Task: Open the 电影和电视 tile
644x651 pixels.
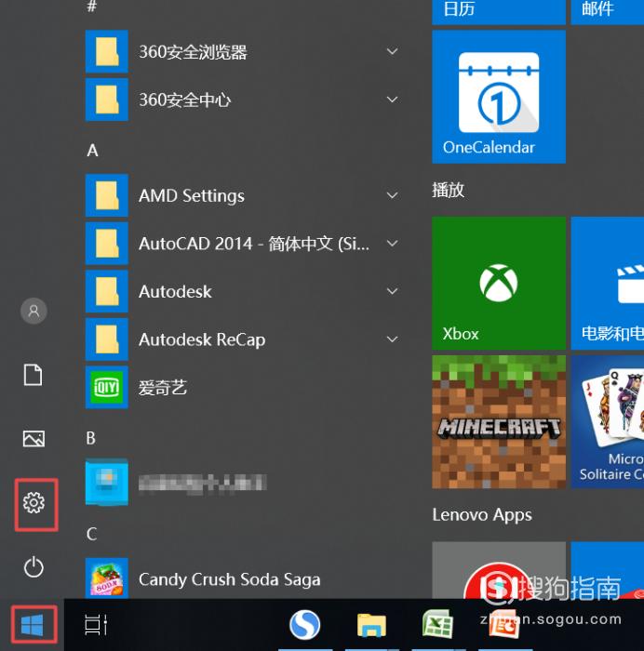Action: 608,283
